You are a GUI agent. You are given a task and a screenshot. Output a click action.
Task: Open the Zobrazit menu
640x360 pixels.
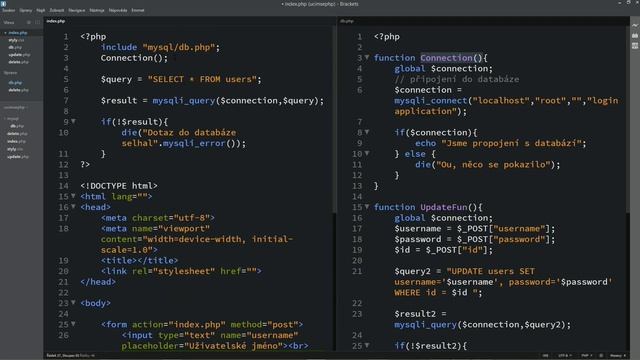pyautogui.click(x=57, y=10)
